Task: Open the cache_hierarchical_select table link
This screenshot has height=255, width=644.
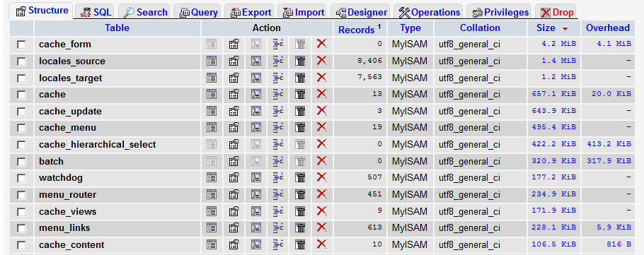Action: pyautogui.click(x=98, y=144)
